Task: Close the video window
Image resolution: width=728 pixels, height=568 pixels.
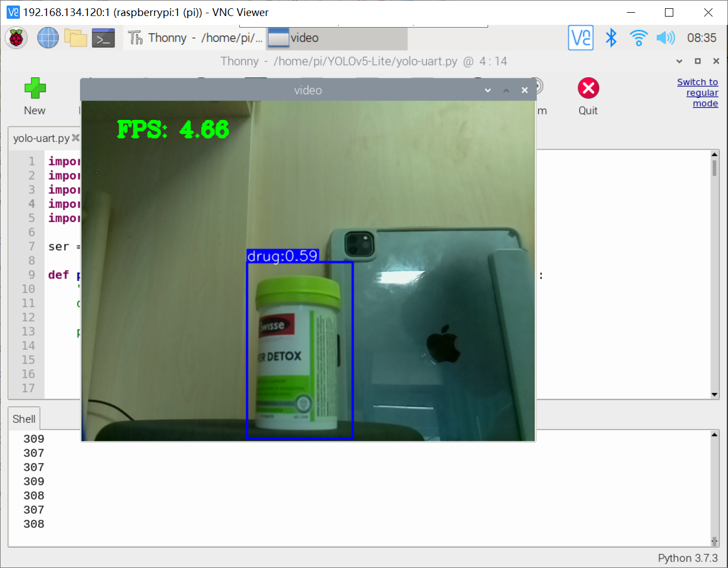Action: 525,91
